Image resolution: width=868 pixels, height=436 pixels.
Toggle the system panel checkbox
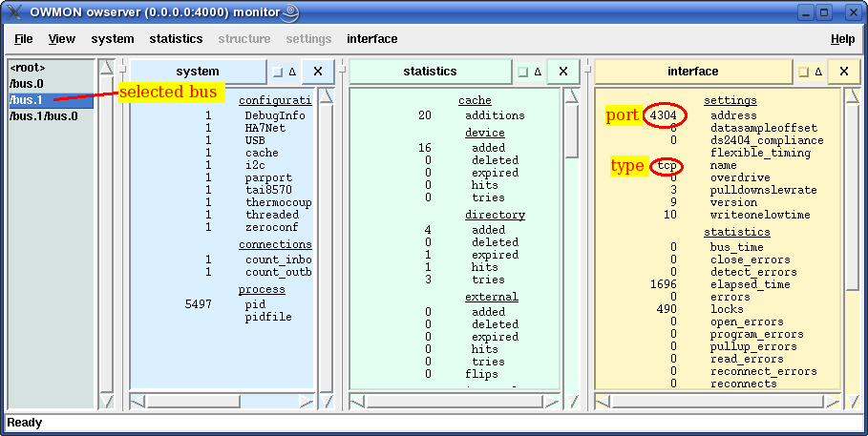[278, 72]
